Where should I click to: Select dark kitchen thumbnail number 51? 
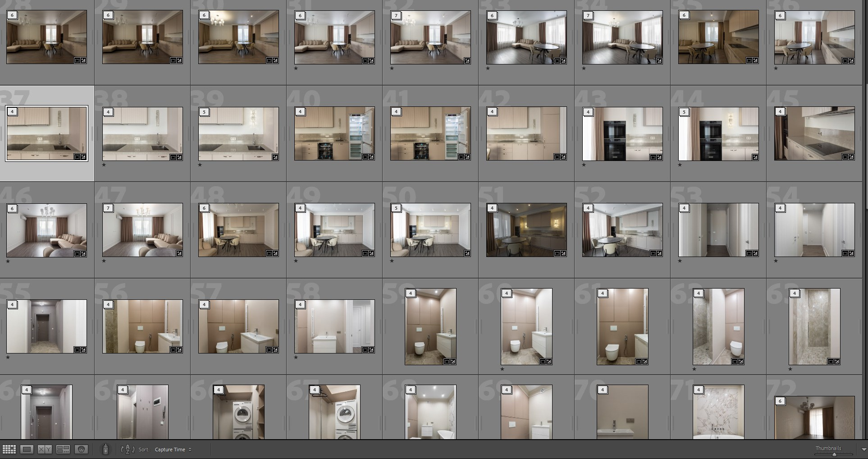[526, 230]
